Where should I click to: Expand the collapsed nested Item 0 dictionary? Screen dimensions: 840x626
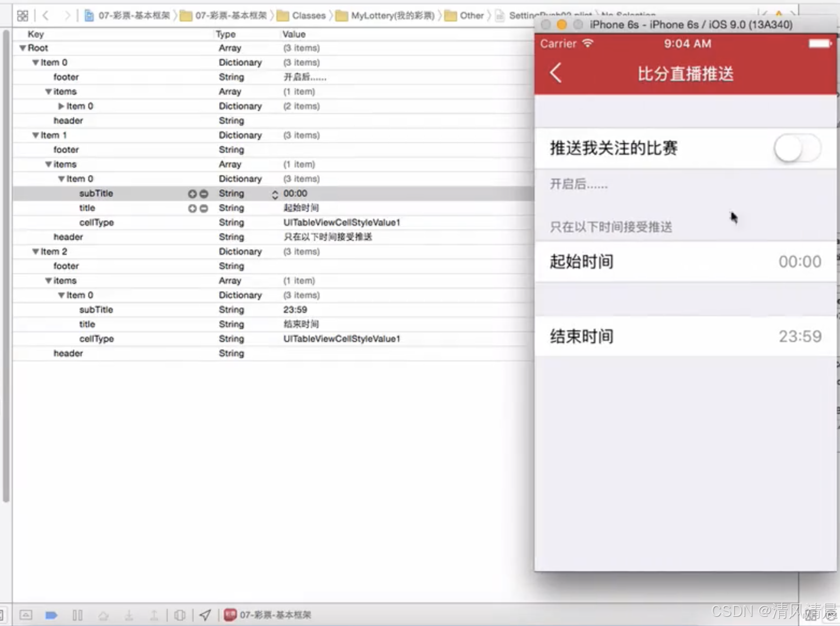61,106
